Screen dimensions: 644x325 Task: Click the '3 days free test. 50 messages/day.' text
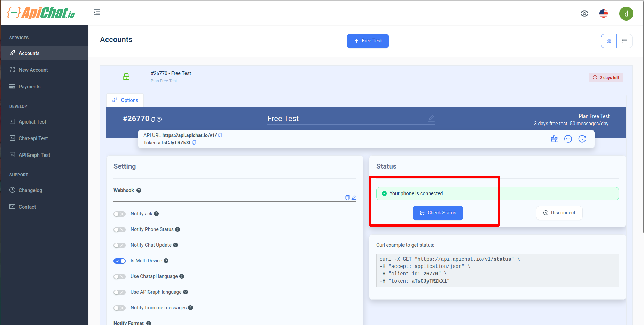(572, 124)
